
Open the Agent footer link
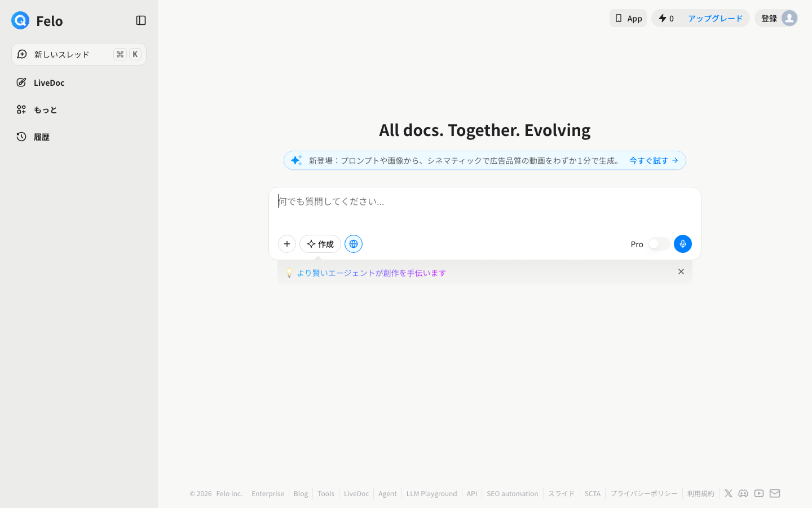387,493
